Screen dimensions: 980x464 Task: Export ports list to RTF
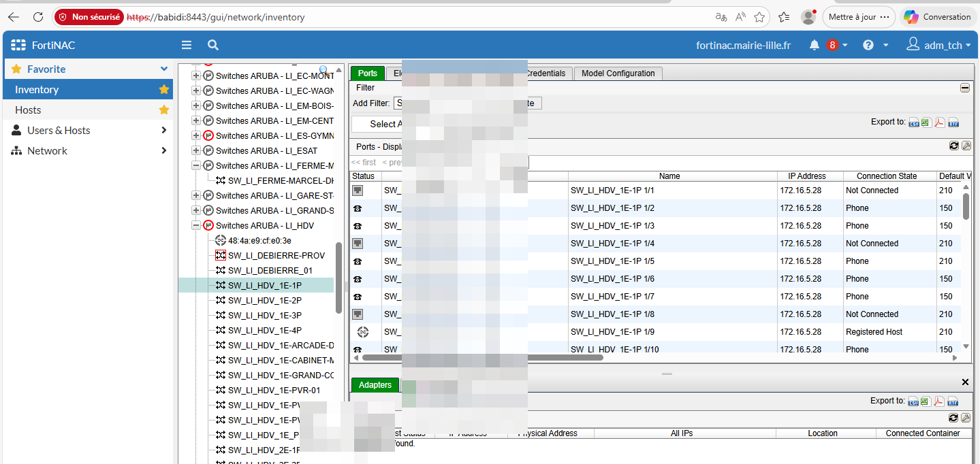953,122
